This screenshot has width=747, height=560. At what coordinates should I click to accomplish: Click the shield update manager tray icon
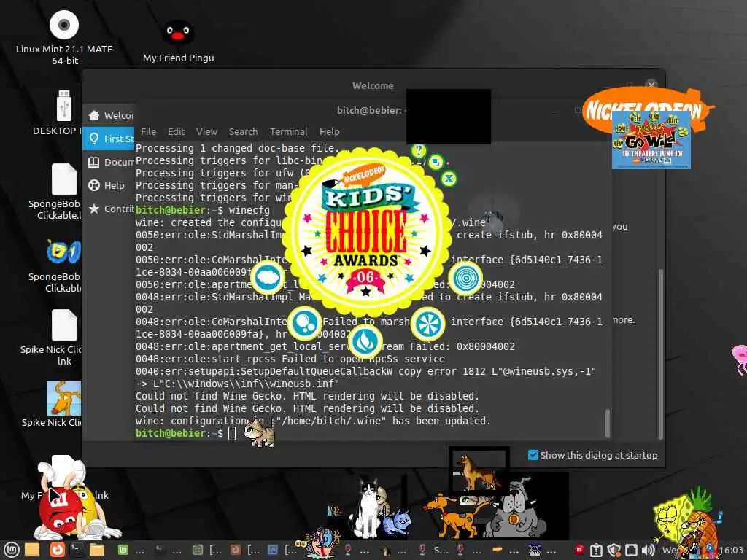(x=614, y=550)
